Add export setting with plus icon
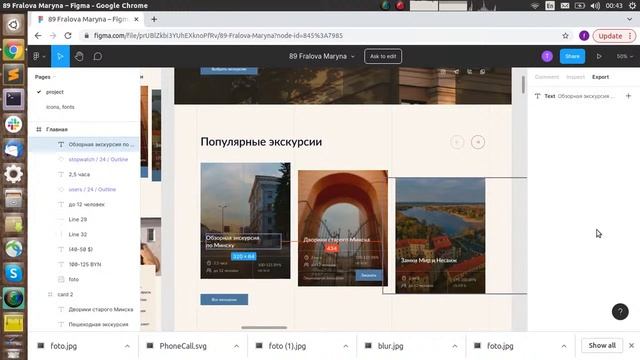640x360 pixels. pos(628,96)
